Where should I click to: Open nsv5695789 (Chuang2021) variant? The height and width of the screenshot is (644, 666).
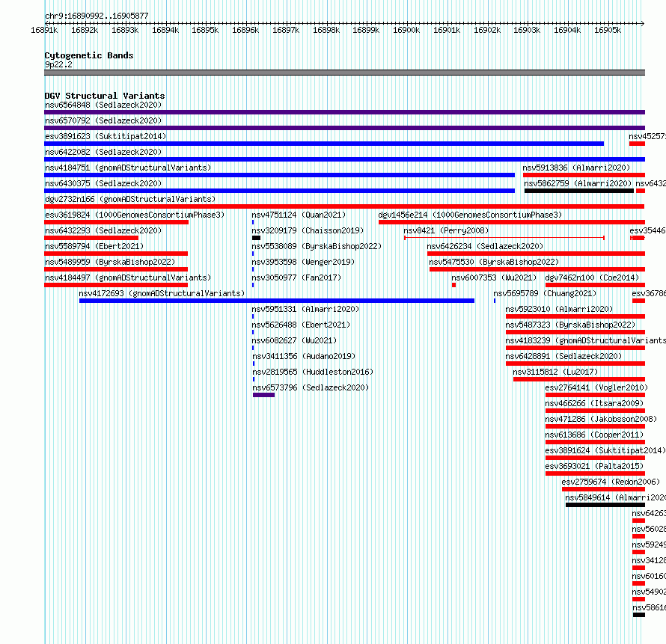(x=545, y=293)
